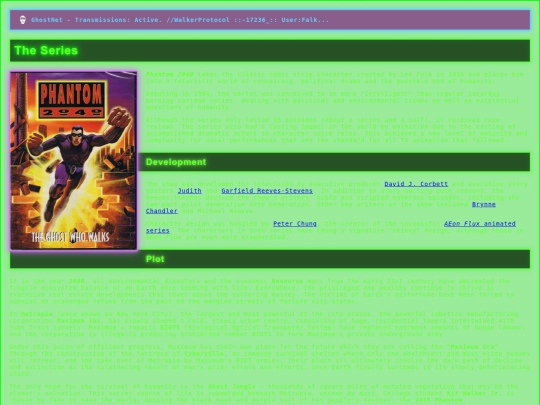Open the Phantom 2040 cover image
This screenshot has height=405, width=540.
[x=74, y=160]
